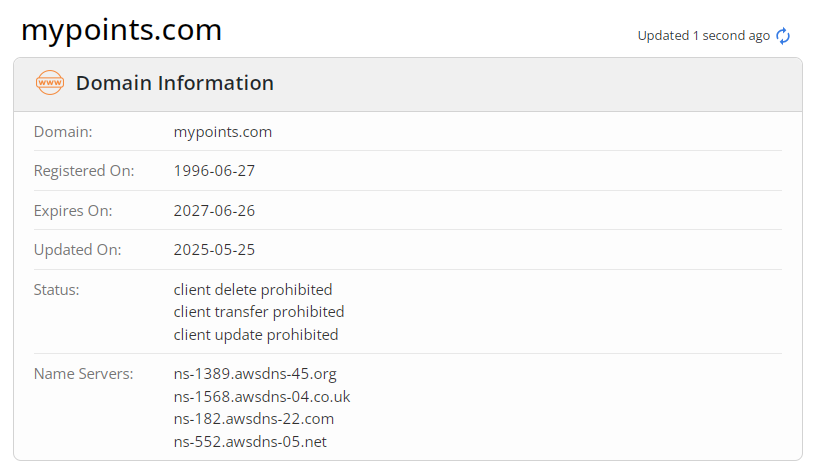The image size is (817, 475).
Task: Click the orange WWW globe icon
Action: point(49,83)
